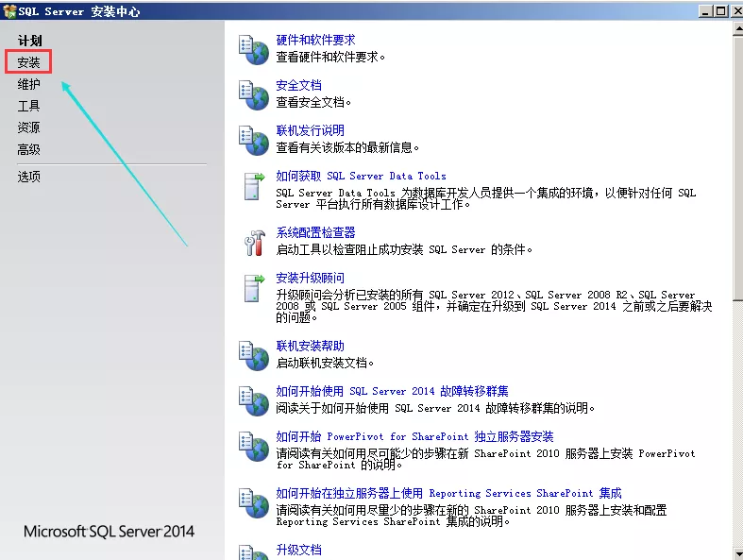Click the SQL Server 安装中心 title bar icon

(9, 11)
